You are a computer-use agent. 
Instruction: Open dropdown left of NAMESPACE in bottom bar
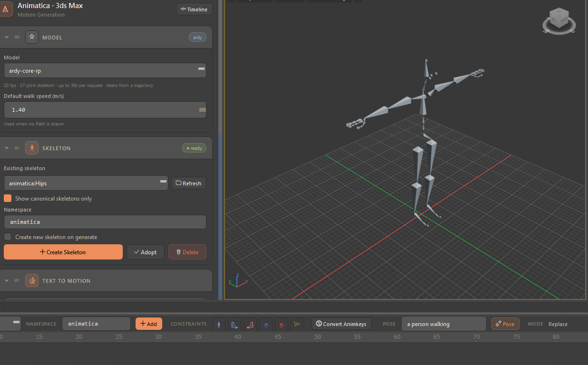click(x=10, y=324)
